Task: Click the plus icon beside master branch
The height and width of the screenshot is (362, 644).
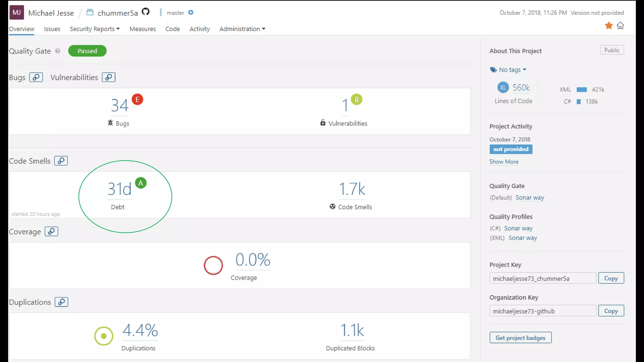Action: coord(191,13)
